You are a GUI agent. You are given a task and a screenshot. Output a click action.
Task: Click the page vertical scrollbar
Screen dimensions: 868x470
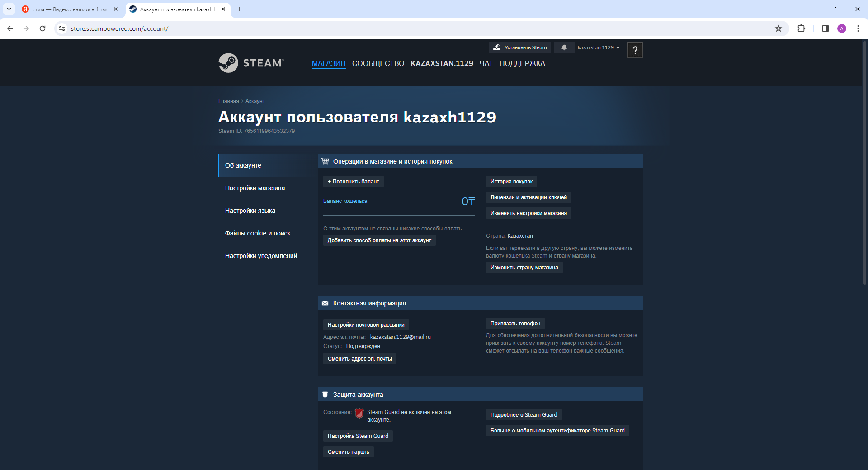tap(865, 163)
